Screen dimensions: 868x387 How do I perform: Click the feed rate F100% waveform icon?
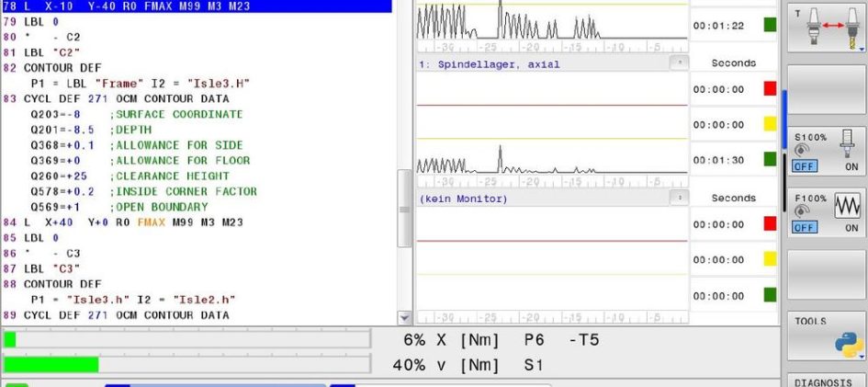[x=847, y=206]
